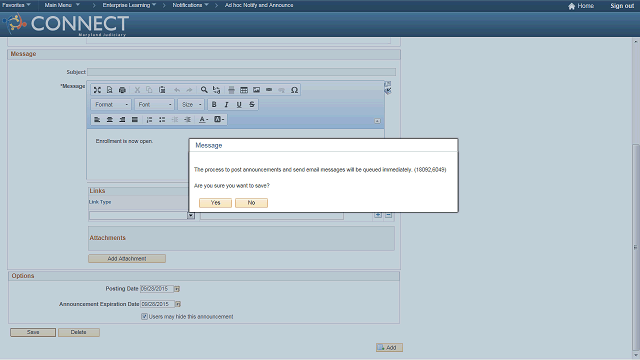Click the Posting Date field
Screen dimensions: 640x360
tap(157, 289)
